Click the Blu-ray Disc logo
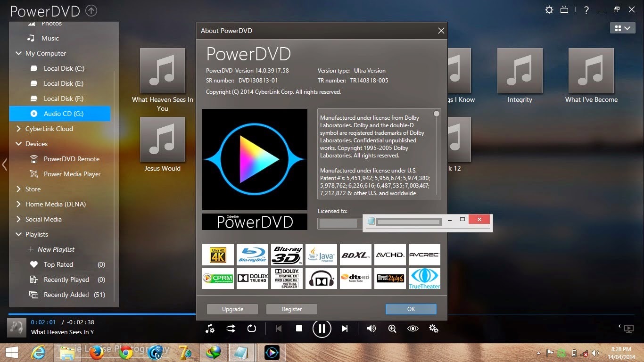The width and height of the screenshot is (644, 362). tap(252, 255)
